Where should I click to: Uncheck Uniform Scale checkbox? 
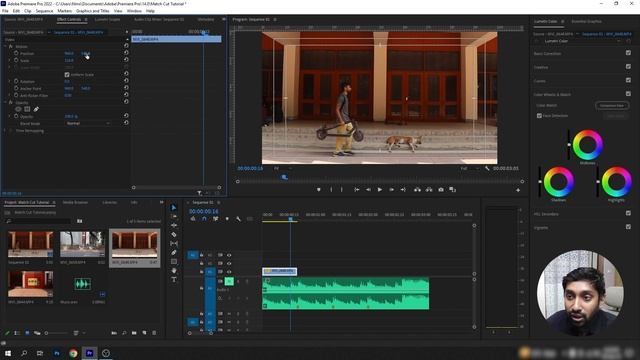pyautogui.click(x=67, y=75)
